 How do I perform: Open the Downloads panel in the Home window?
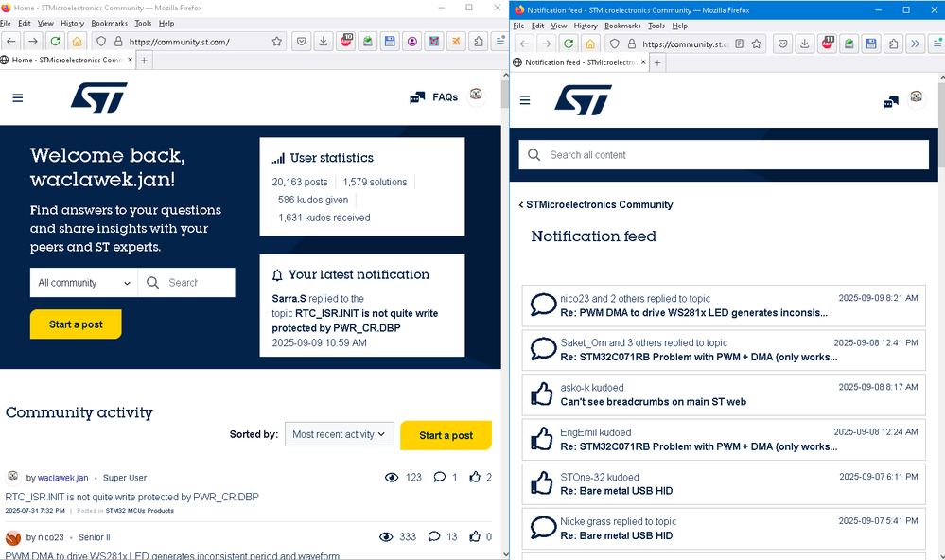tap(323, 41)
